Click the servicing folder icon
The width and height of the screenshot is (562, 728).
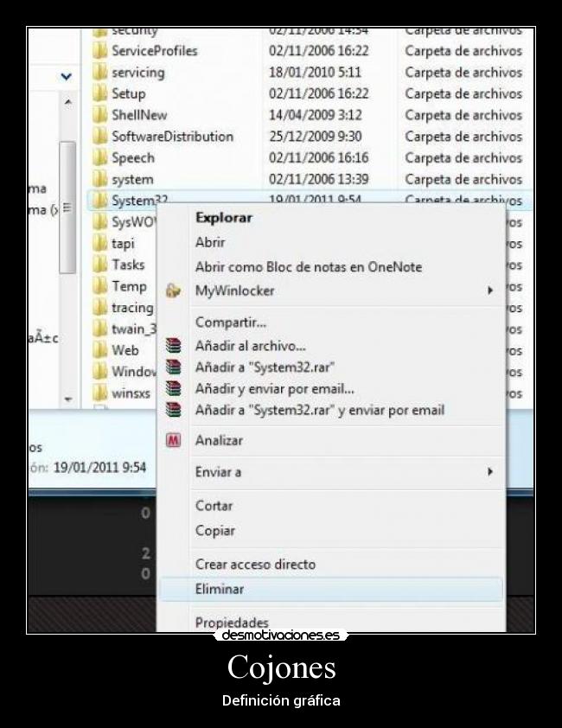[99, 72]
